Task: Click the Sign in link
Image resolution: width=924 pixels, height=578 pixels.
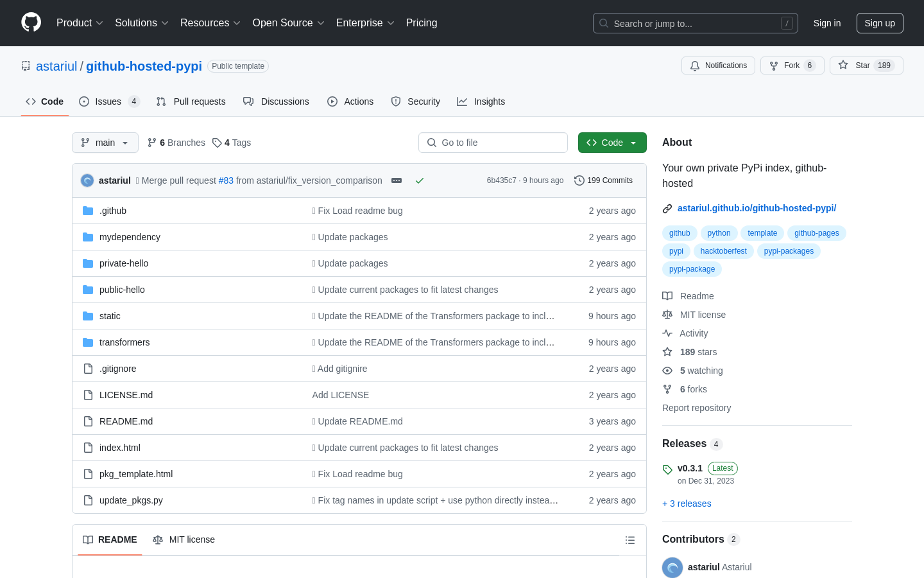Action: (826, 23)
